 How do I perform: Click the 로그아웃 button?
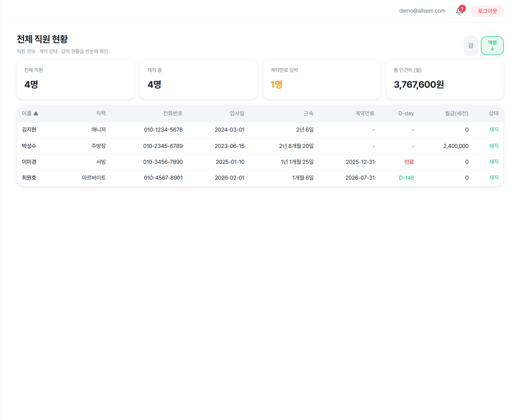point(487,11)
